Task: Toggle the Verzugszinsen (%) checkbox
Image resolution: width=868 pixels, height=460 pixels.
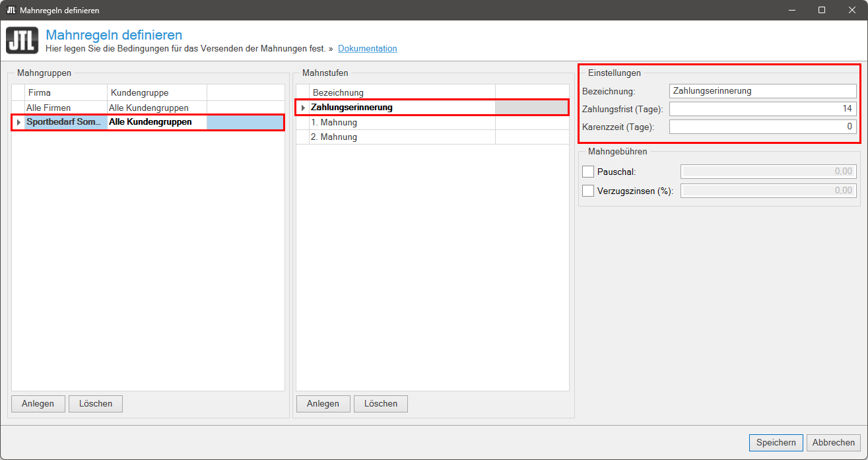Action: pos(588,191)
